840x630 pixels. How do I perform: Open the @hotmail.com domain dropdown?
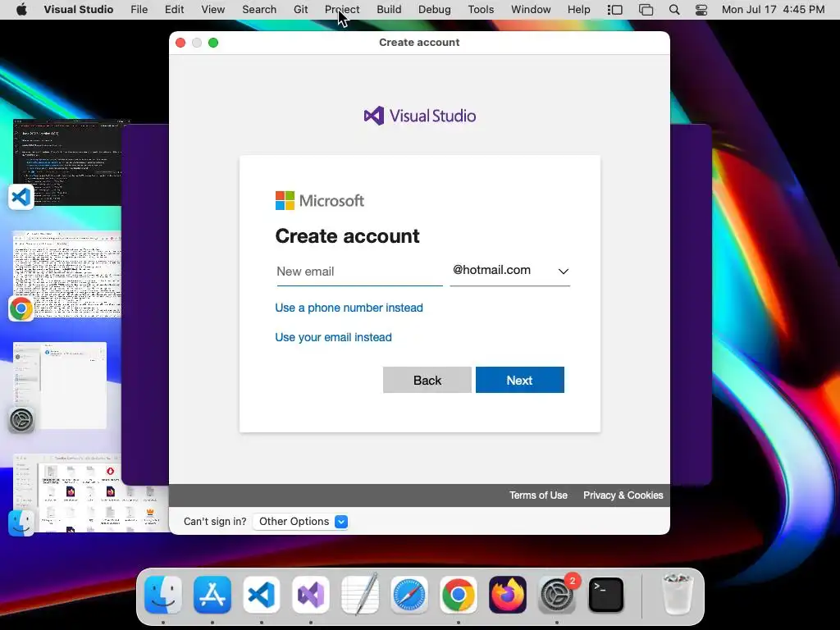click(x=509, y=271)
